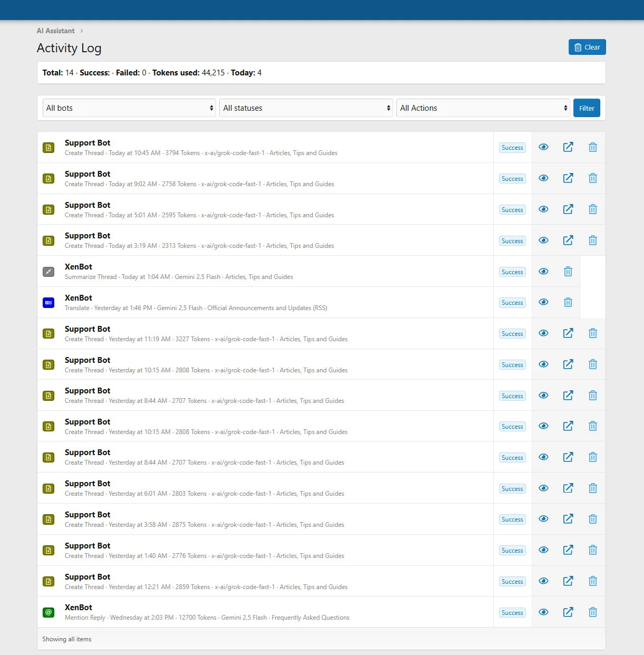This screenshot has width=644, height=655.
Task: Open Support Bot title at Today 5:01 AM
Action: click(87, 205)
